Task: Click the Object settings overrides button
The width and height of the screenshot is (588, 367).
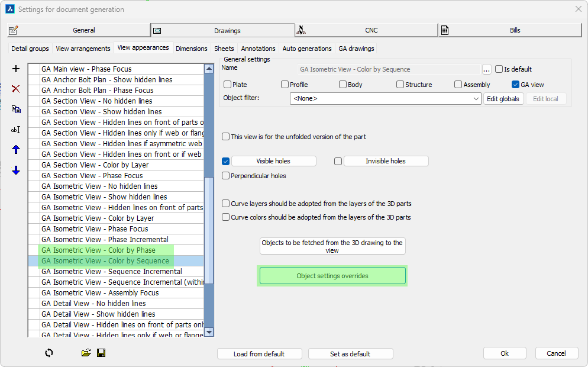Action: coord(332,276)
